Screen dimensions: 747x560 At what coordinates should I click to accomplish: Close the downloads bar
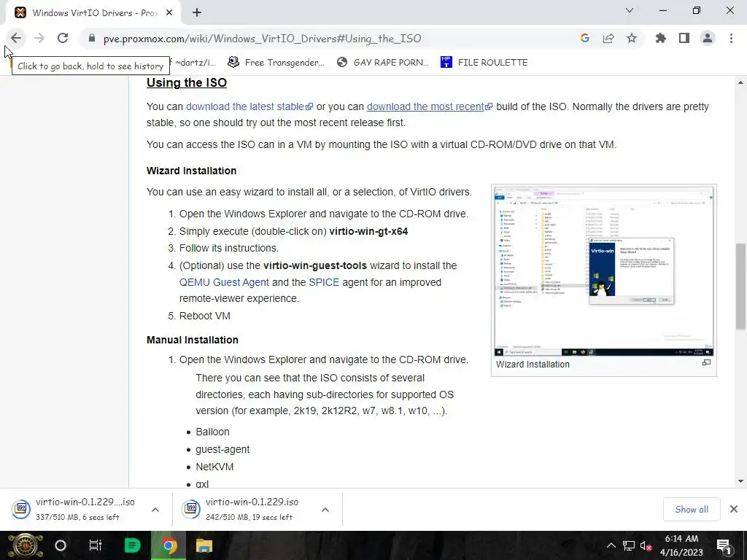[x=734, y=509]
